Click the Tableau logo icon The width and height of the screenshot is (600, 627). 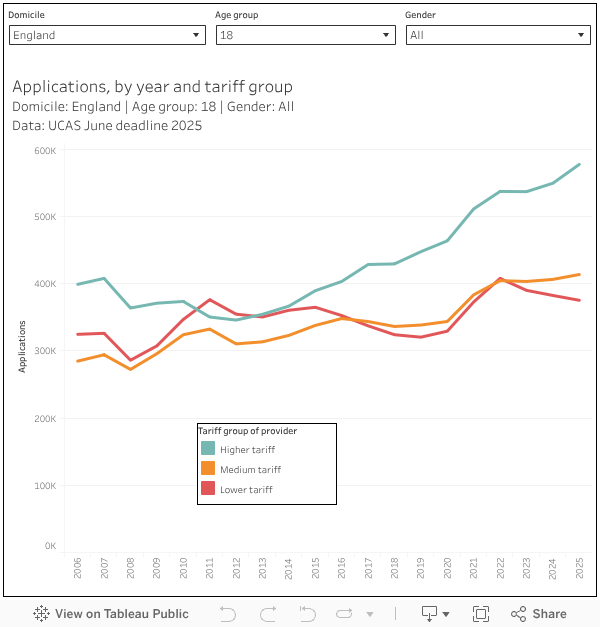point(42,614)
